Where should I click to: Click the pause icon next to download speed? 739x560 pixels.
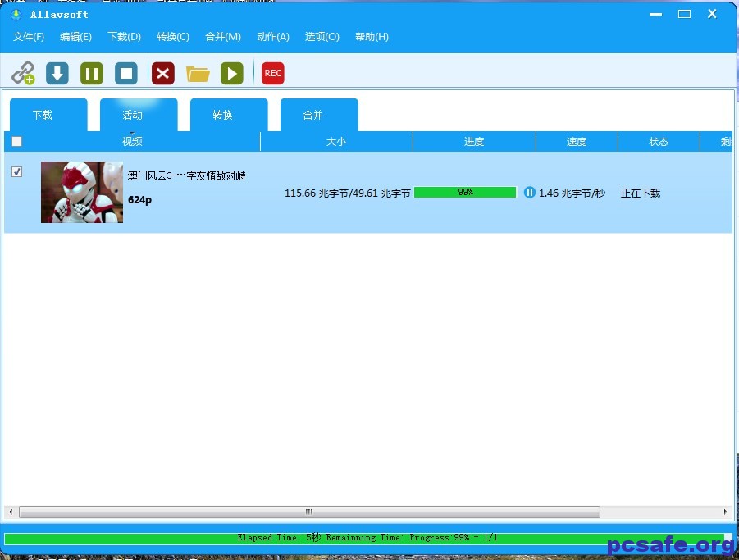pos(530,193)
